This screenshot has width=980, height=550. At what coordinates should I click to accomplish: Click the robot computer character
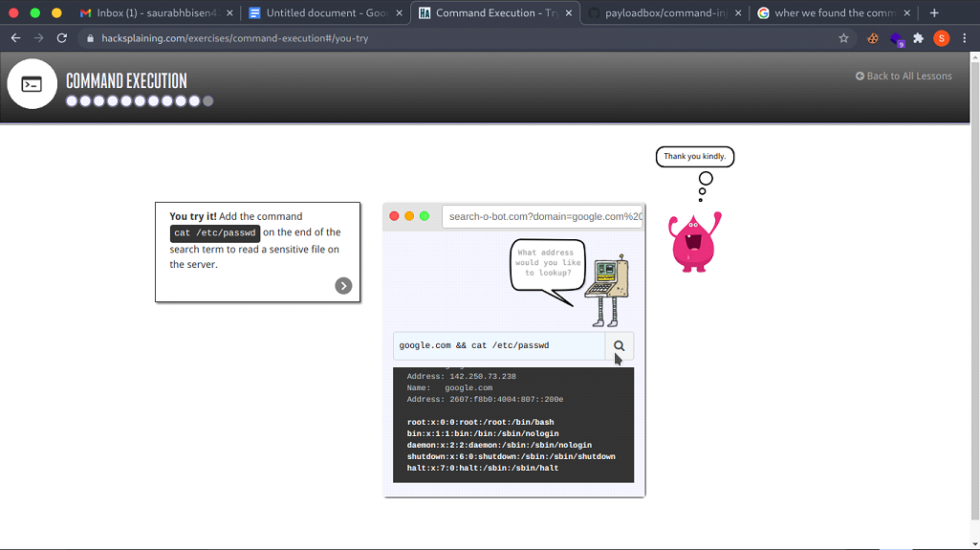607,291
